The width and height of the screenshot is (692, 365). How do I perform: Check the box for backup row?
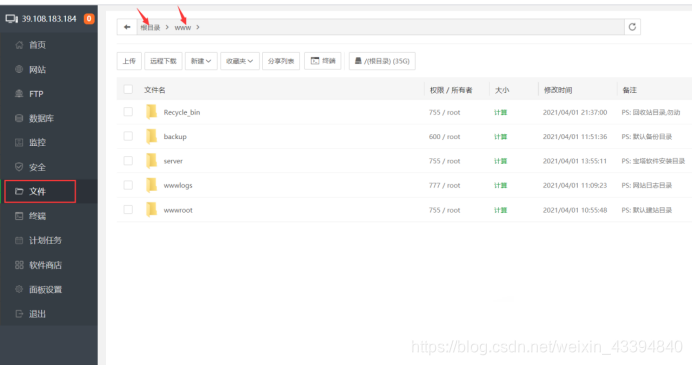128,136
